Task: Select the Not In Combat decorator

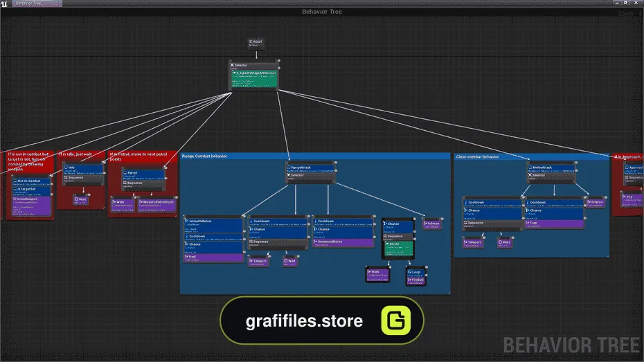Action: coord(31,182)
